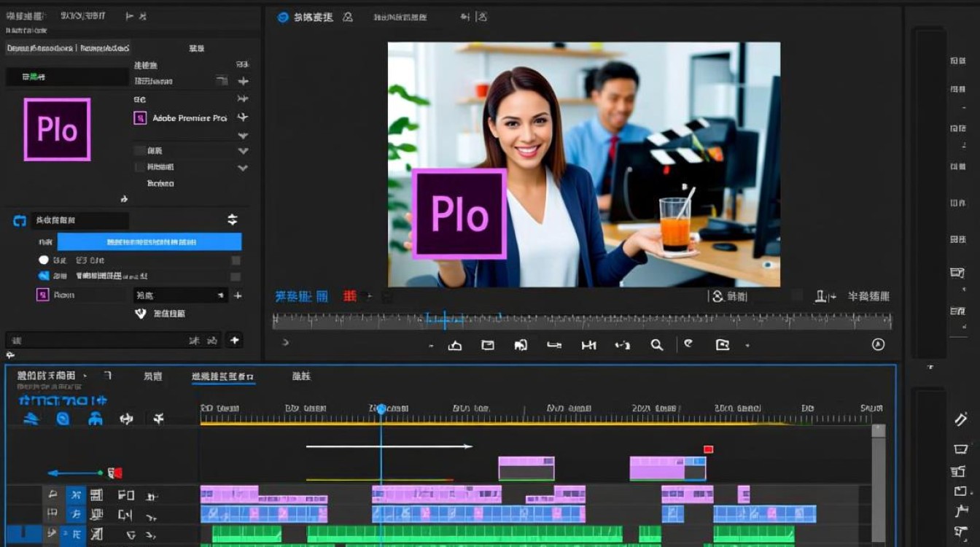980x547 pixels.
Task: Click the blue timecode in timeline panel
Action: point(63,400)
